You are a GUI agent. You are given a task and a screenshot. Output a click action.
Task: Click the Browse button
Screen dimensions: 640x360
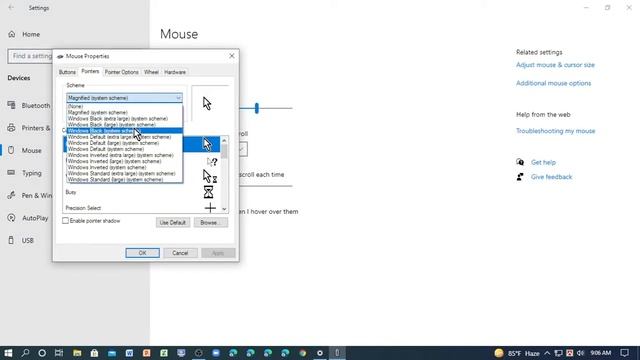(x=211, y=223)
